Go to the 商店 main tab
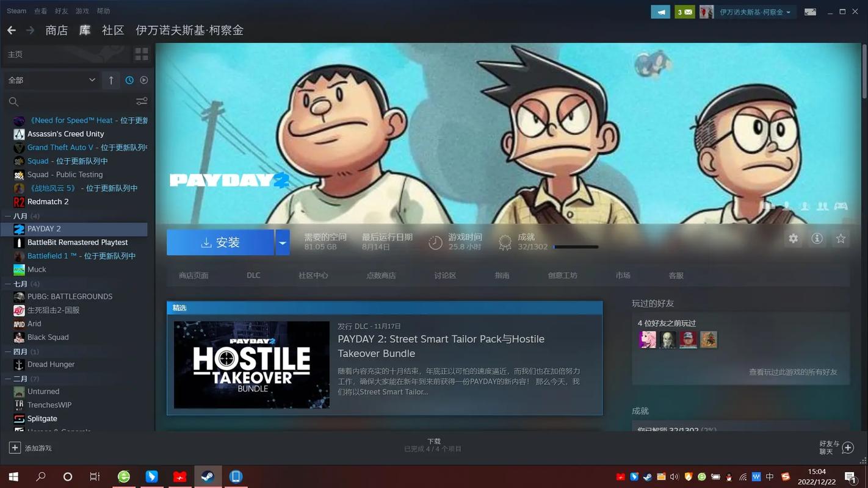 [x=57, y=30]
